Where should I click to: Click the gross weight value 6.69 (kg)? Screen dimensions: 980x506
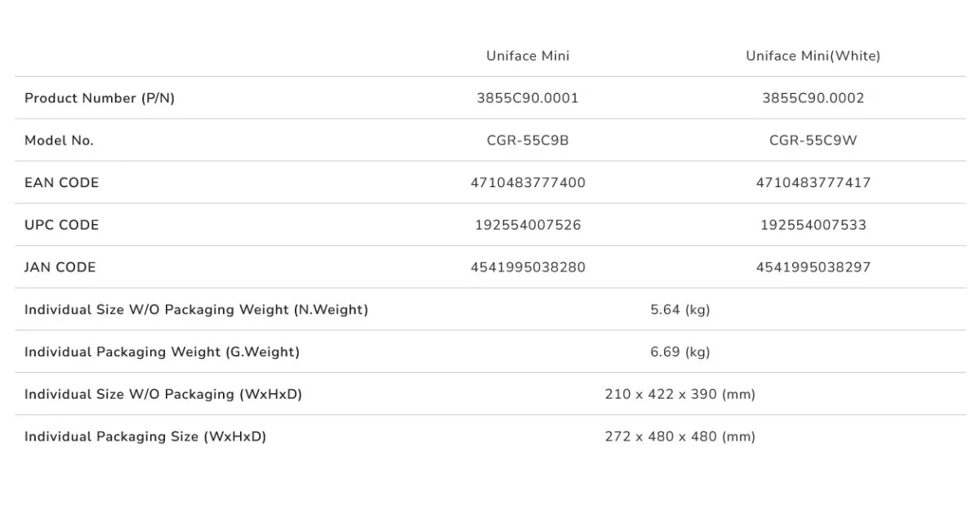[x=680, y=352]
